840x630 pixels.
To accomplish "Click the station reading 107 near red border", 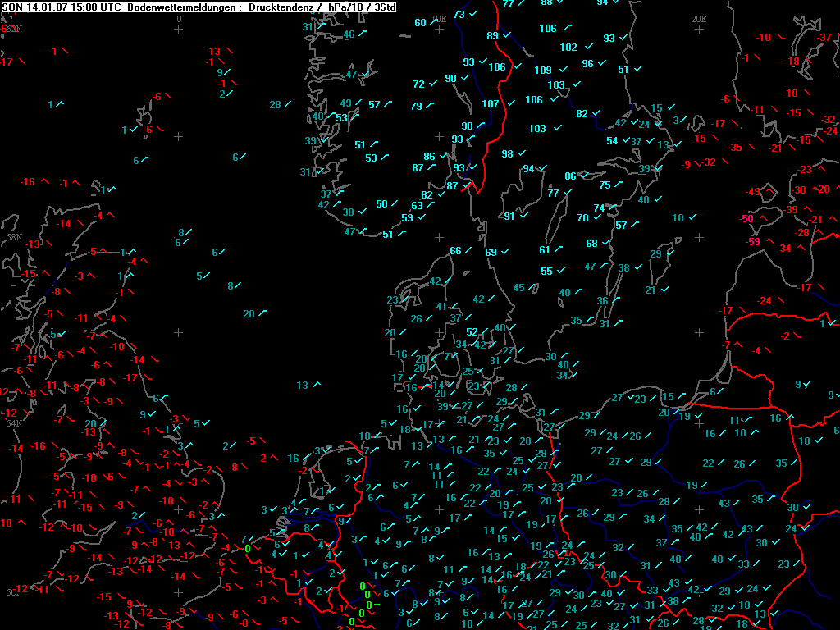I will pyautogui.click(x=491, y=104).
